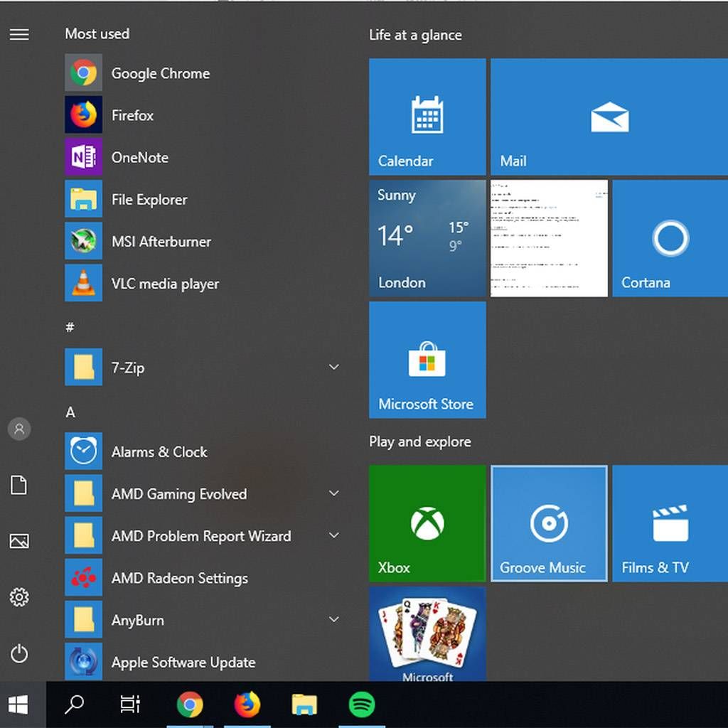Expand the Start hamburger menu

pos(19,34)
